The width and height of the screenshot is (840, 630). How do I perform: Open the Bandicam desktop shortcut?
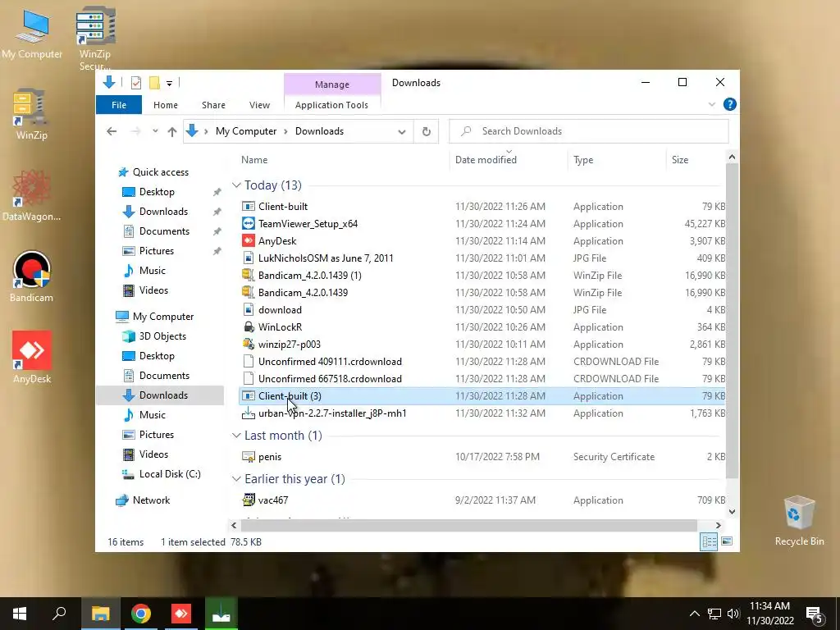click(31, 276)
